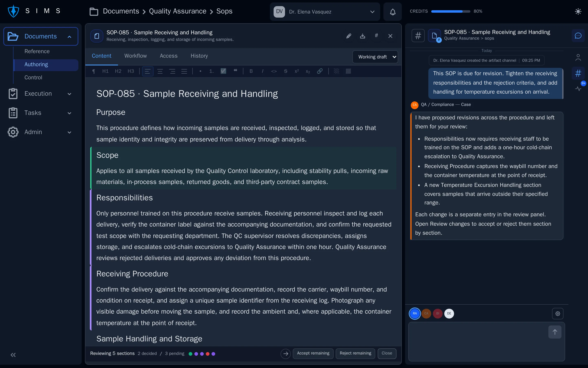
Task: Toggle right text alignment
Action: 172,71
